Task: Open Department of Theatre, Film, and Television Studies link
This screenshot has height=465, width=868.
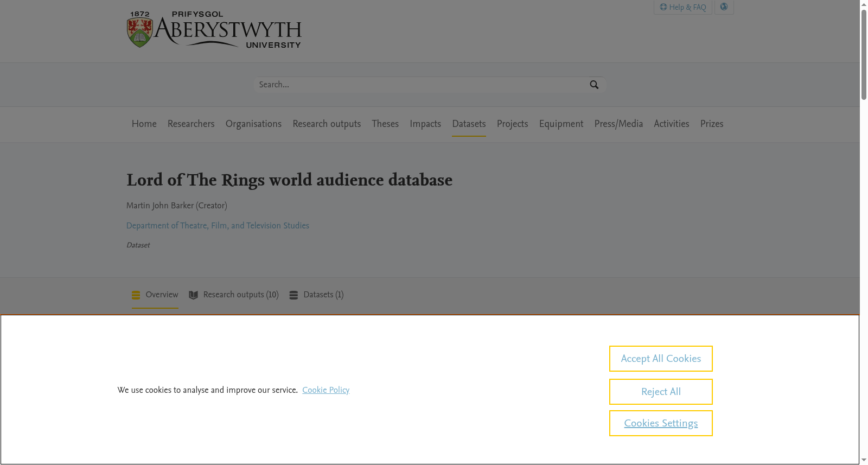Action: pyautogui.click(x=218, y=226)
